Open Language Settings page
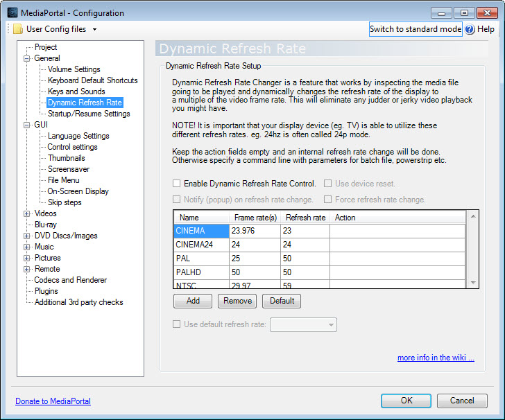505x420 pixels. tap(78, 136)
